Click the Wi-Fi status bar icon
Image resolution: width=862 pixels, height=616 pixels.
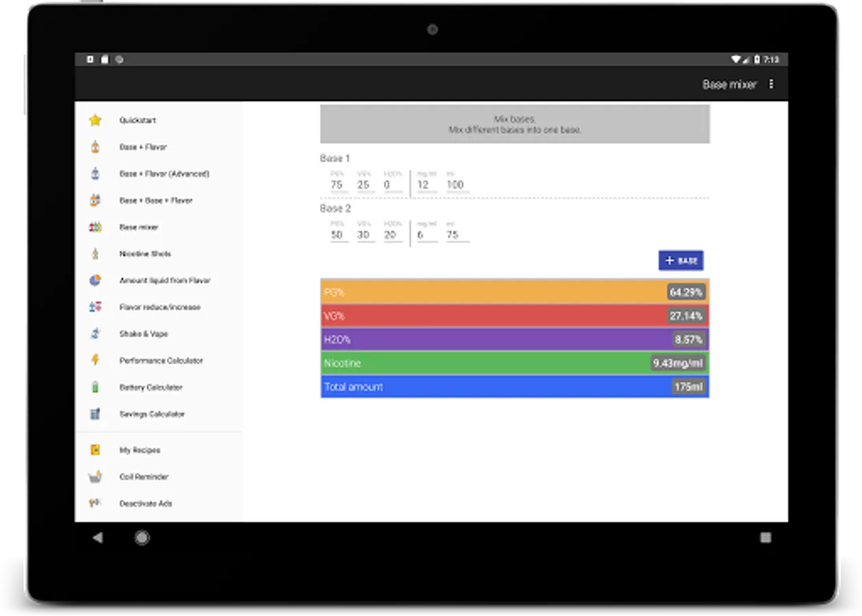pyautogui.click(x=737, y=60)
